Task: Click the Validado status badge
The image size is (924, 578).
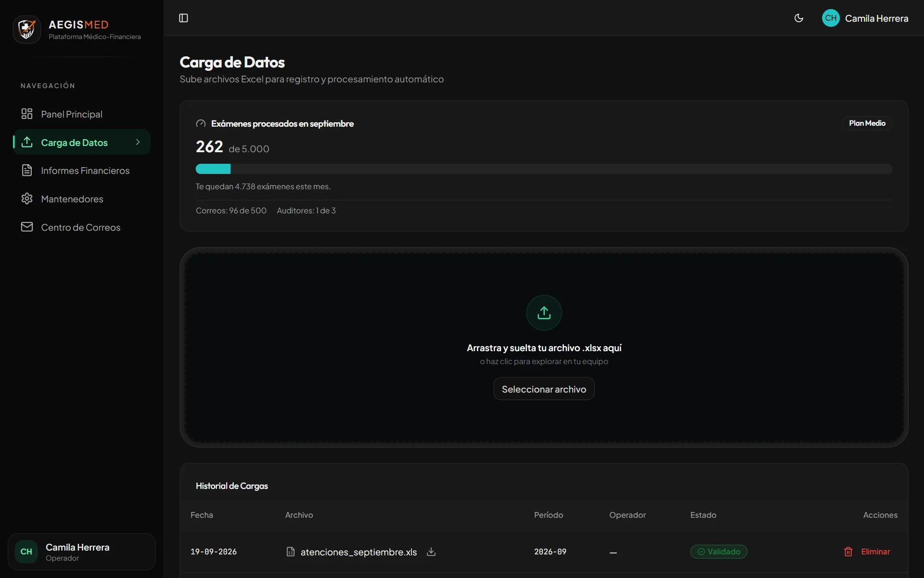Action: pyautogui.click(x=719, y=552)
